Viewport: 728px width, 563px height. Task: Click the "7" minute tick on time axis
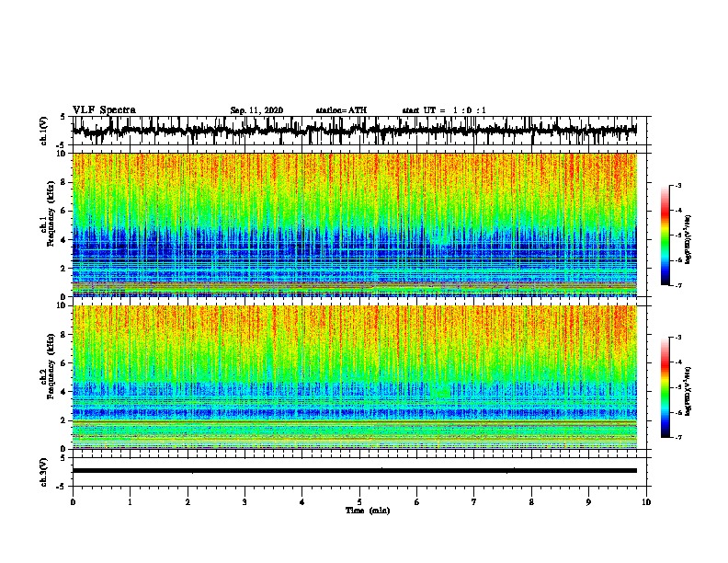coord(474,502)
